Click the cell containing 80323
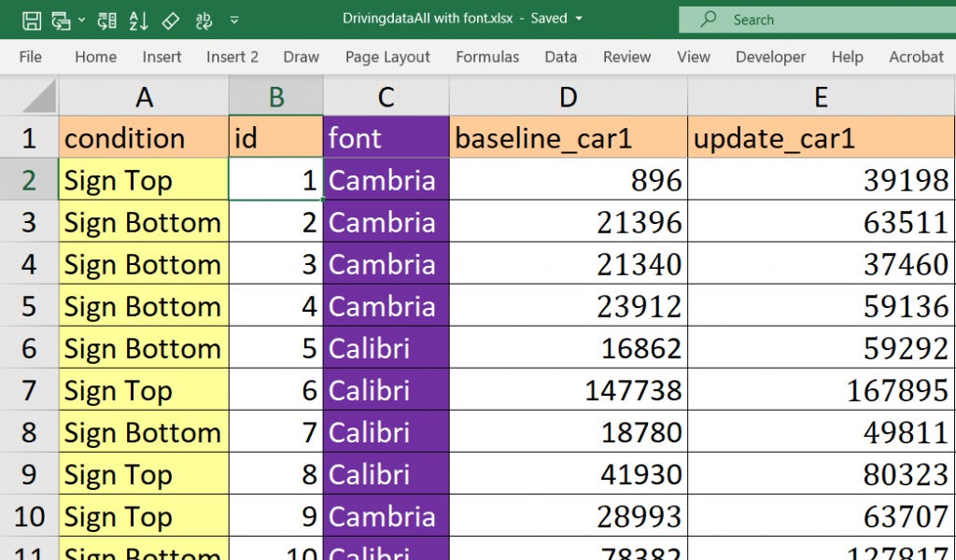Viewport: 956px width, 560px height. (822, 474)
